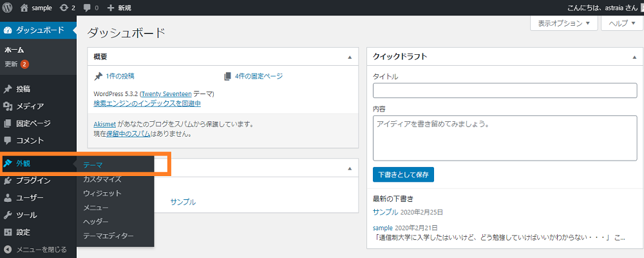This screenshot has width=644, height=258.
Task: Open 設定 in the sidebar
Action: point(23,232)
